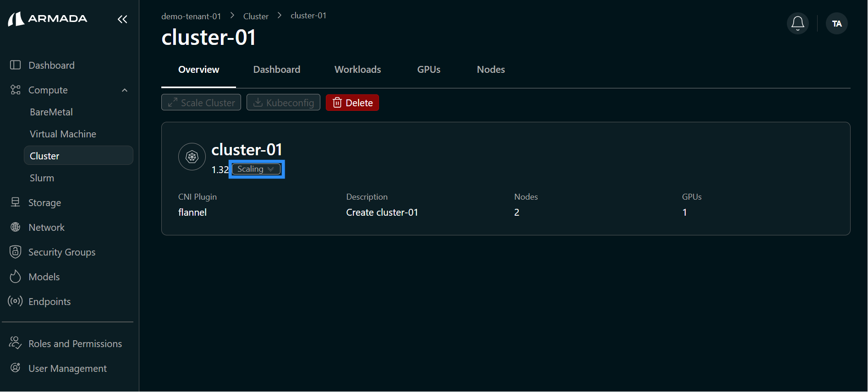The height and width of the screenshot is (392, 868).
Task: Open Roles and Permissions page
Action: coord(75,343)
